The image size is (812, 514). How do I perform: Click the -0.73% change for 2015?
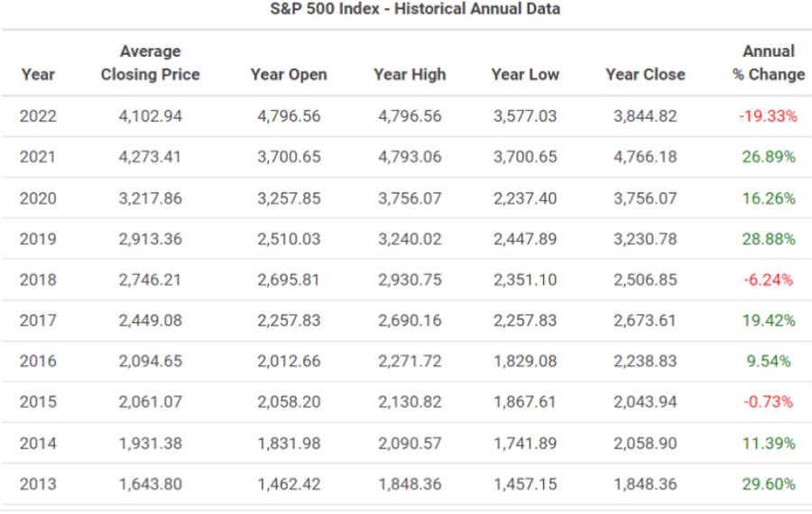point(769,401)
